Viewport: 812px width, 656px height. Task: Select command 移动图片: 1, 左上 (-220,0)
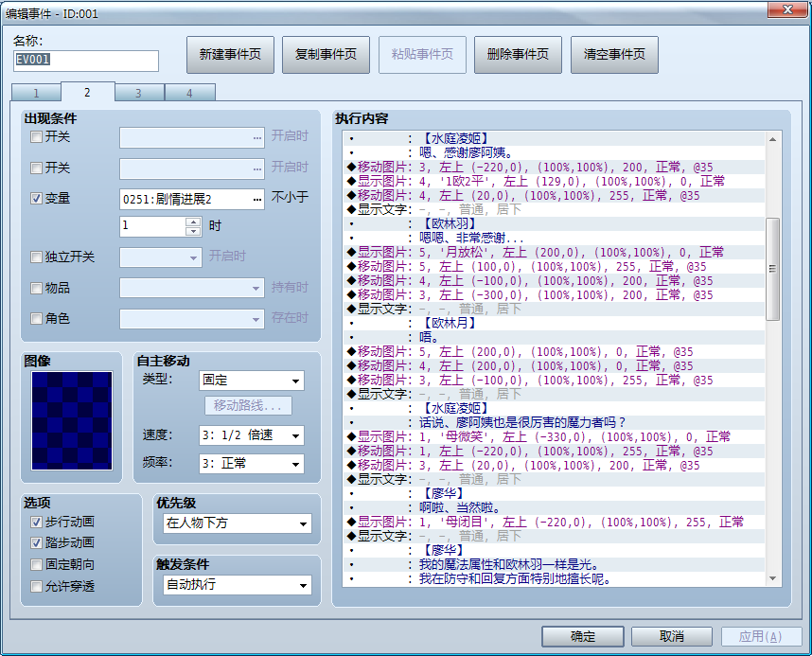pos(554,452)
